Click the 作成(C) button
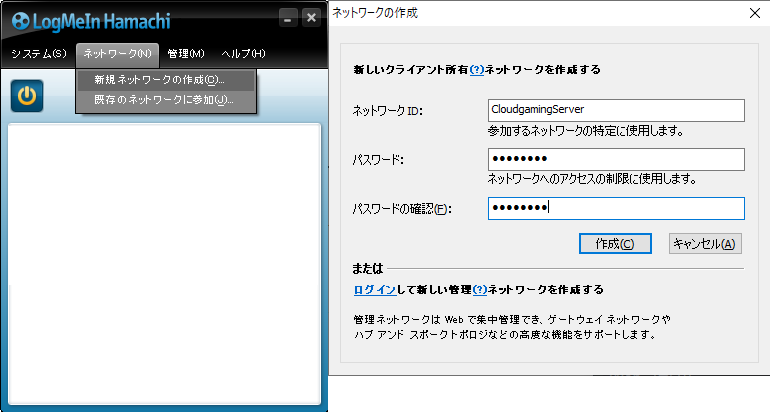The height and width of the screenshot is (412, 770). pyautogui.click(x=615, y=244)
